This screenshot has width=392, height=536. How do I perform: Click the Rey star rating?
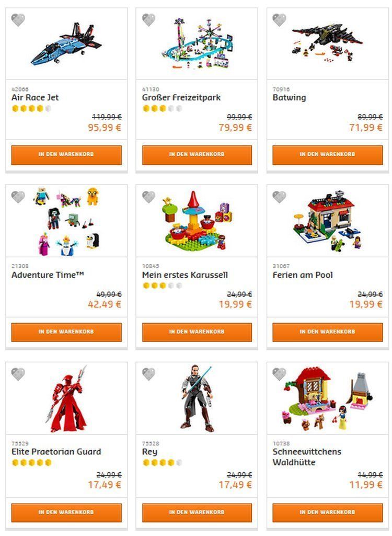click(x=162, y=463)
